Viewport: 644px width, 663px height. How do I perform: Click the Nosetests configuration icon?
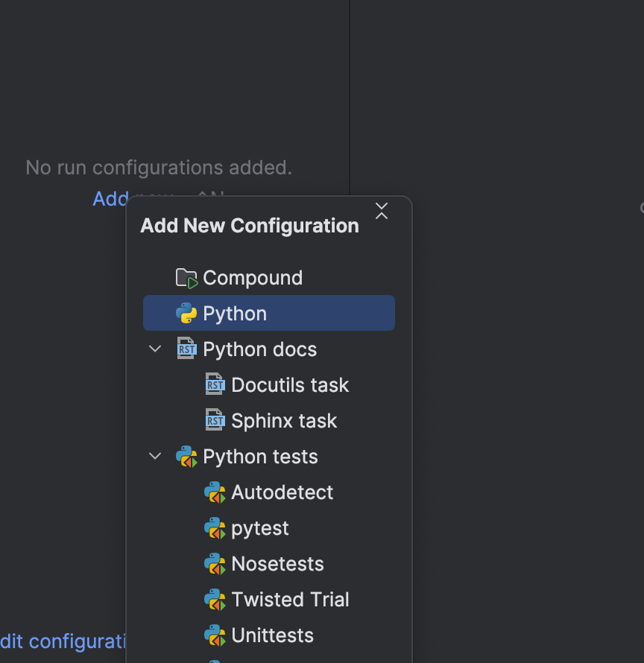point(215,564)
